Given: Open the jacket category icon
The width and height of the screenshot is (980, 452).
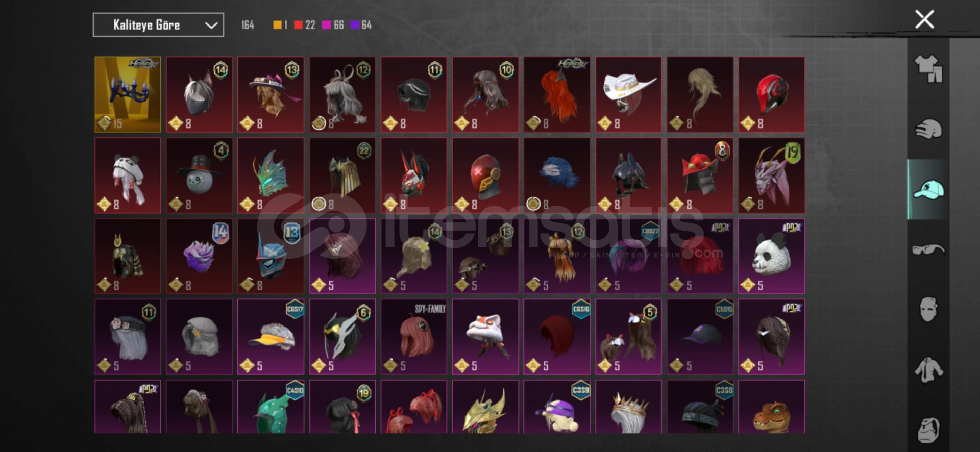Looking at the screenshot, I should point(928,370).
